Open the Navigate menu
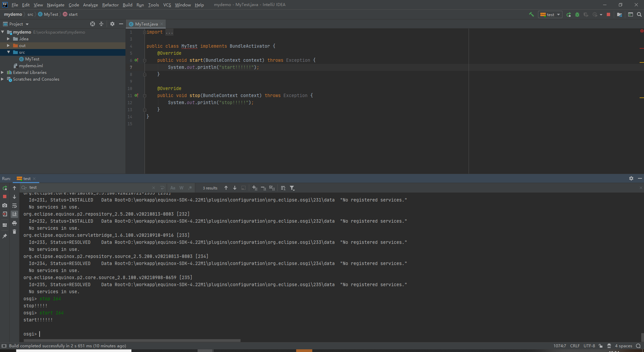 coord(56,5)
